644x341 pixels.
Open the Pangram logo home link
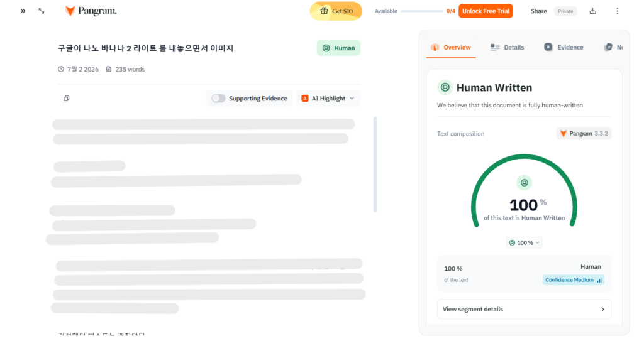[x=91, y=11]
